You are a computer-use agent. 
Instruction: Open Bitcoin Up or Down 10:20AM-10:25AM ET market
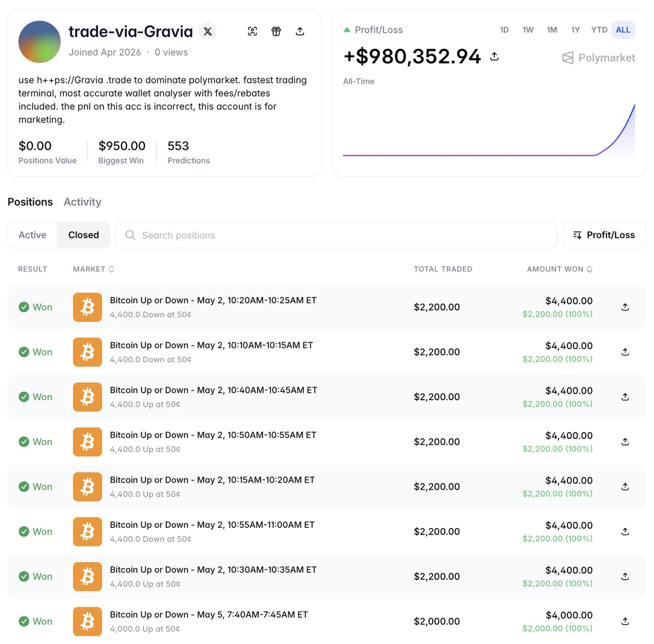coord(213,300)
